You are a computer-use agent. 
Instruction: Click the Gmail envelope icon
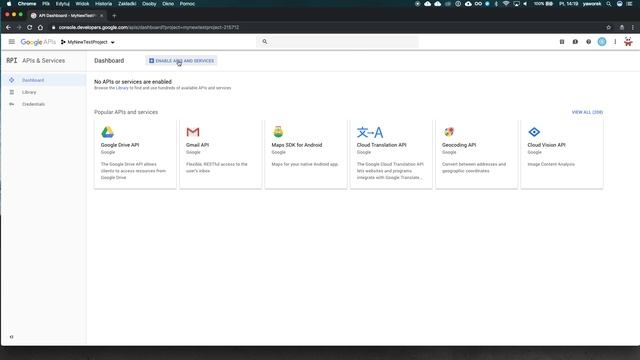193,132
